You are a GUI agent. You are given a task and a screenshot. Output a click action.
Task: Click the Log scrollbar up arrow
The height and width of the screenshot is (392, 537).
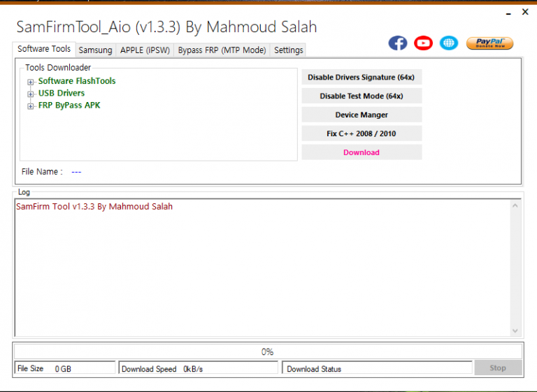click(x=515, y=205)
